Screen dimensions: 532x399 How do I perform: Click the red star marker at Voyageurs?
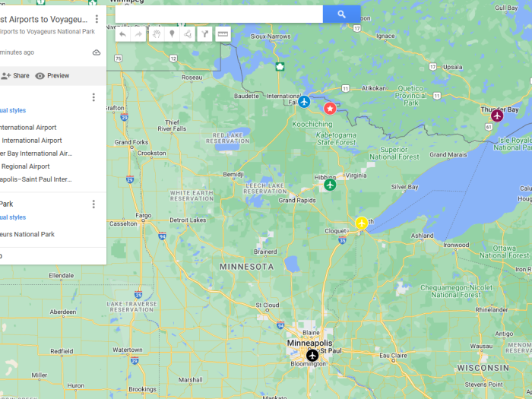(x=330, y=109)
